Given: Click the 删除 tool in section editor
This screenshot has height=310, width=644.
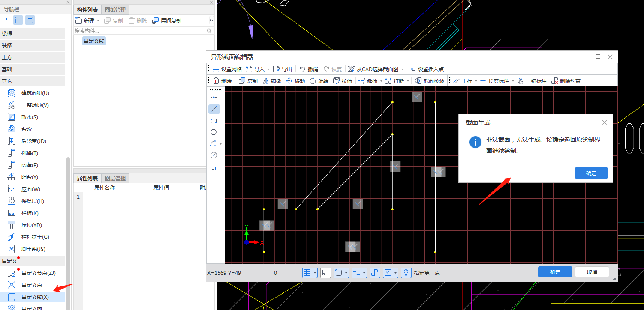Looking at the screenshot, I should coord(223,81).
